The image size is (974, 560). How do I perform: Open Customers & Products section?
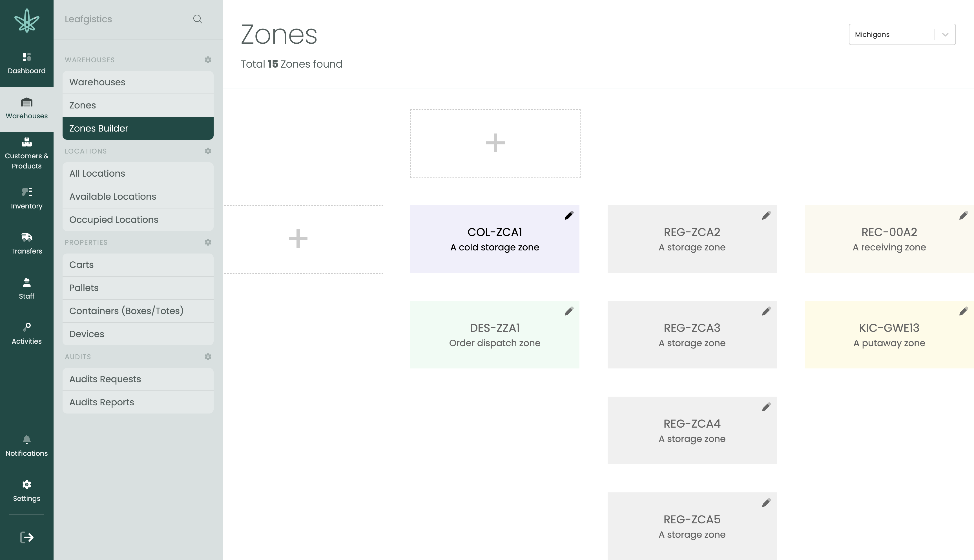click(x=26, y=154)
